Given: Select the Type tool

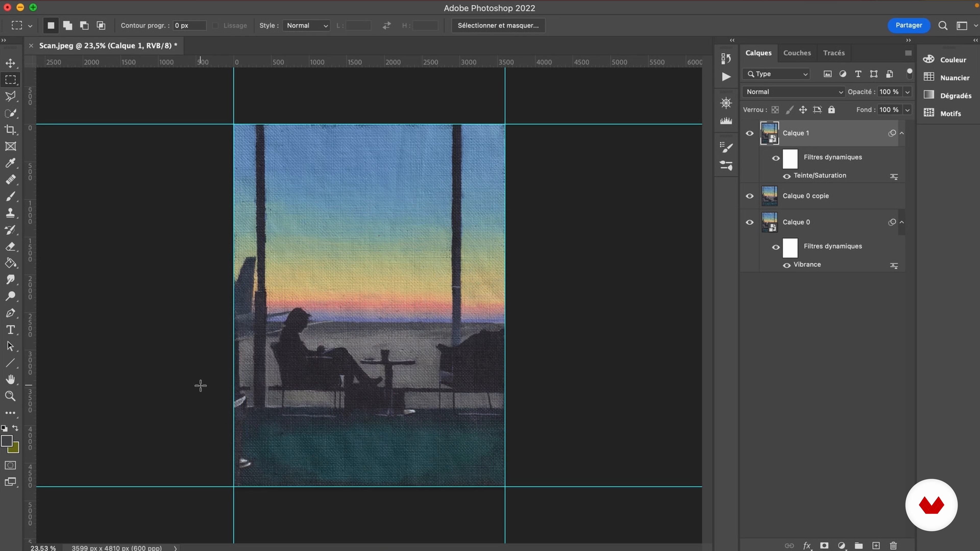Looking at the screenshot, I should coord(10,330).
